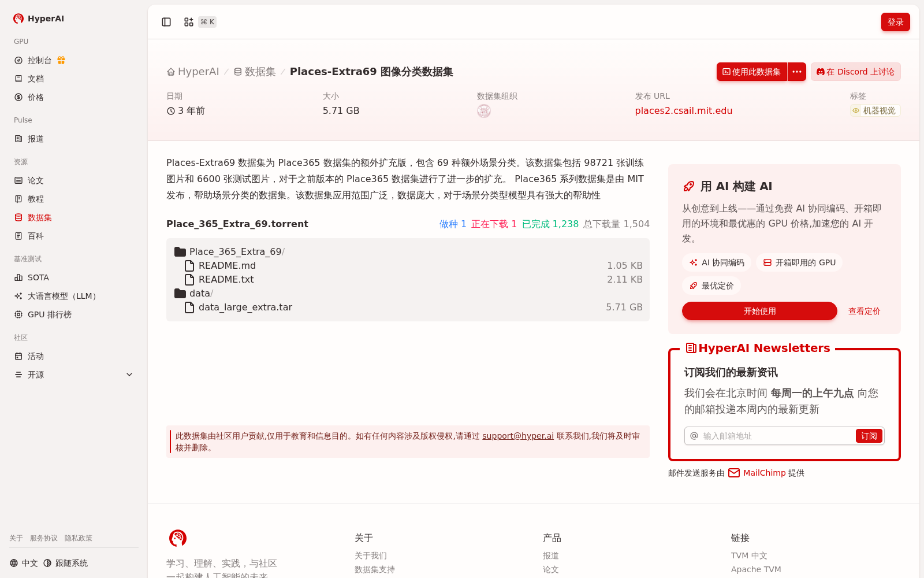Open support@hyper.ai email link
Image resolution: width=924 pixels, height=578 pixels.
pos(518,436)
